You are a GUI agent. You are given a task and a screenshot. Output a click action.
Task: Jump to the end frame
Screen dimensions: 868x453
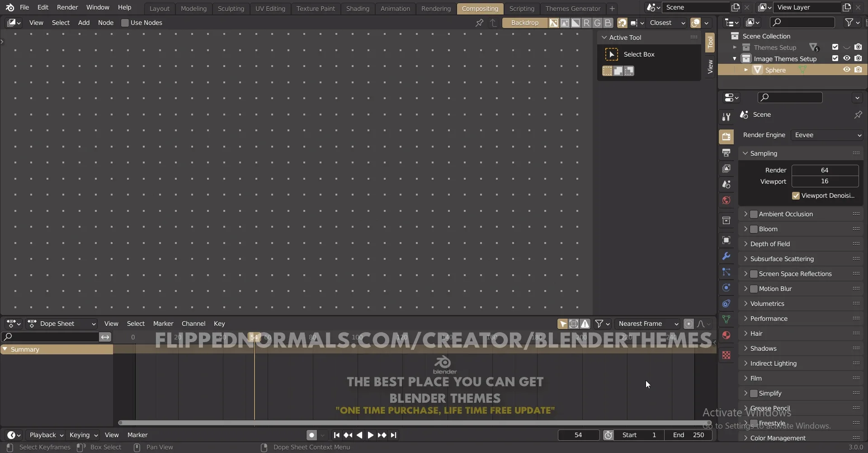(x=394, y=435)
